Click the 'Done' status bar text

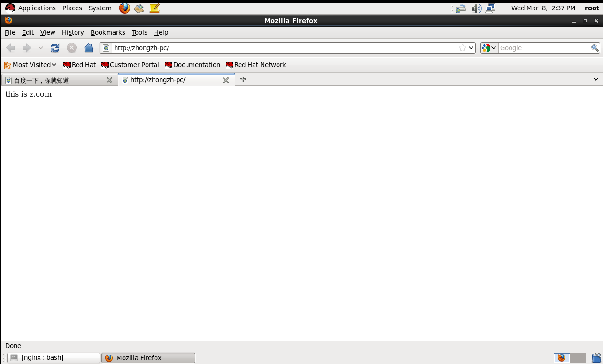pos(13,346)
